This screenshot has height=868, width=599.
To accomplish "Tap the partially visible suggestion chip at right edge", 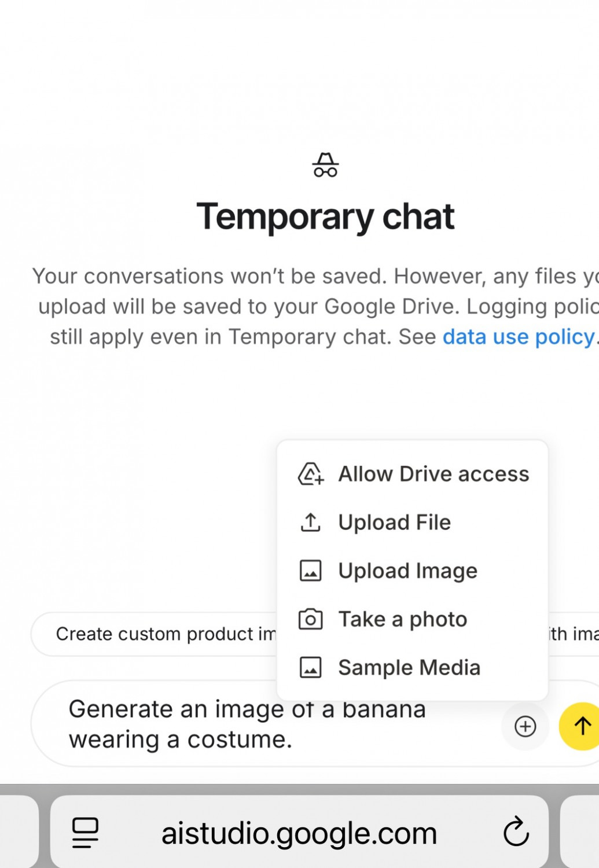I will [573, 634].
